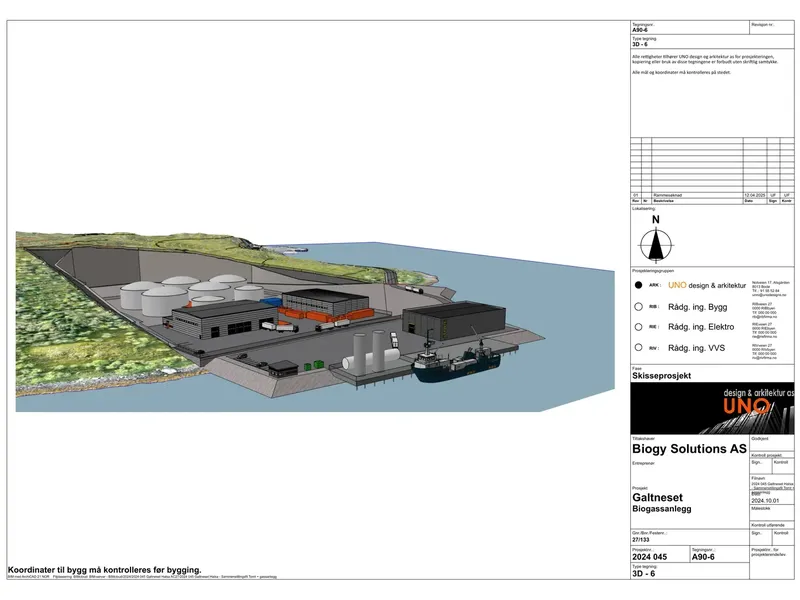Click the text 'Rådg. ing. VVS'
Viewport: 800px width, 600px height.
tap(696, 348)
